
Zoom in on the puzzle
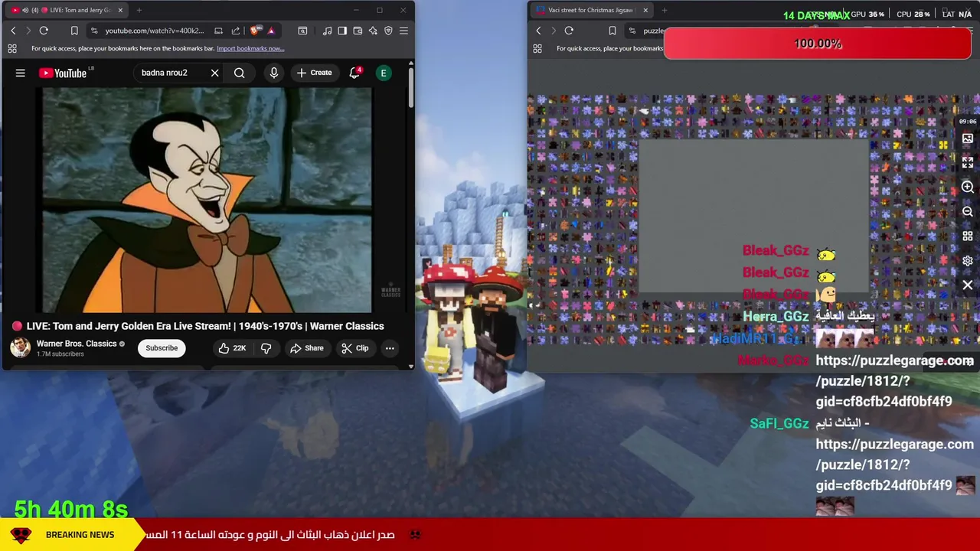click(x=968, y=187)
